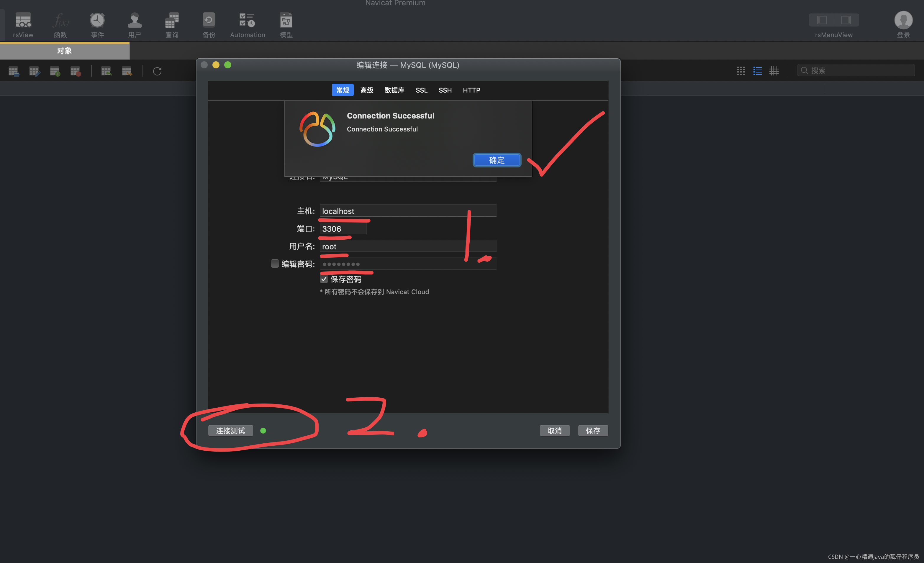Screen dimensions: 924x563
Task: Click the 保存 button
Action: click(593, 431)
